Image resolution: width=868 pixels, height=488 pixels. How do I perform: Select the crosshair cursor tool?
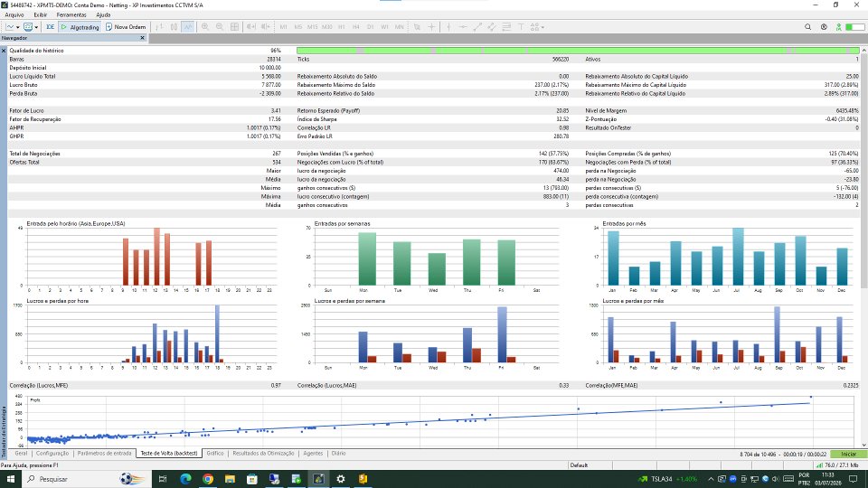pos(432,26)
